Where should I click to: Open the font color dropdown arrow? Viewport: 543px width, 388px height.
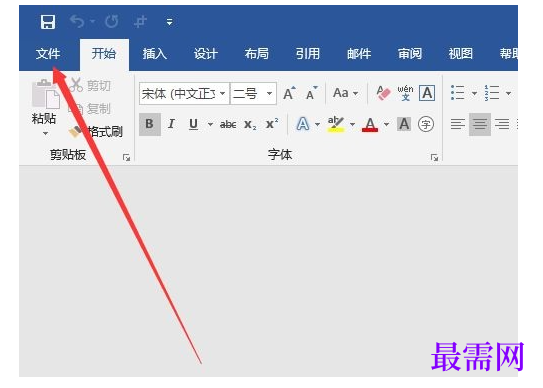click(x=386, y=124)
